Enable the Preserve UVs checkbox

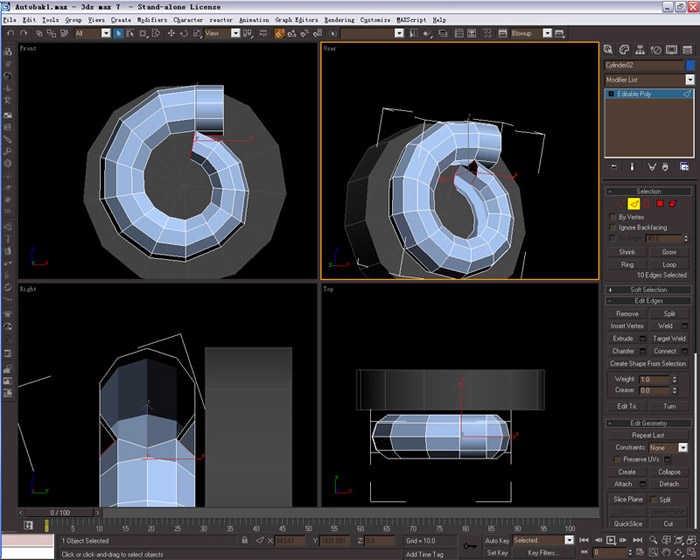pyautogui.click(x=617, y=460)
